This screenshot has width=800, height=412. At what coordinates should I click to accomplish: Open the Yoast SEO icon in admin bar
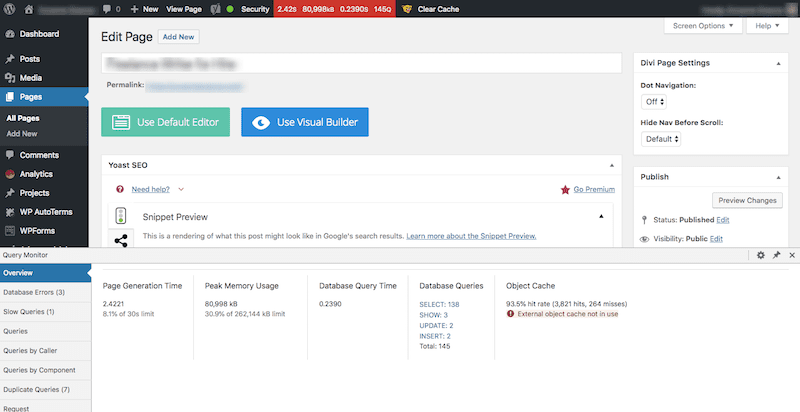coord(216,9)
